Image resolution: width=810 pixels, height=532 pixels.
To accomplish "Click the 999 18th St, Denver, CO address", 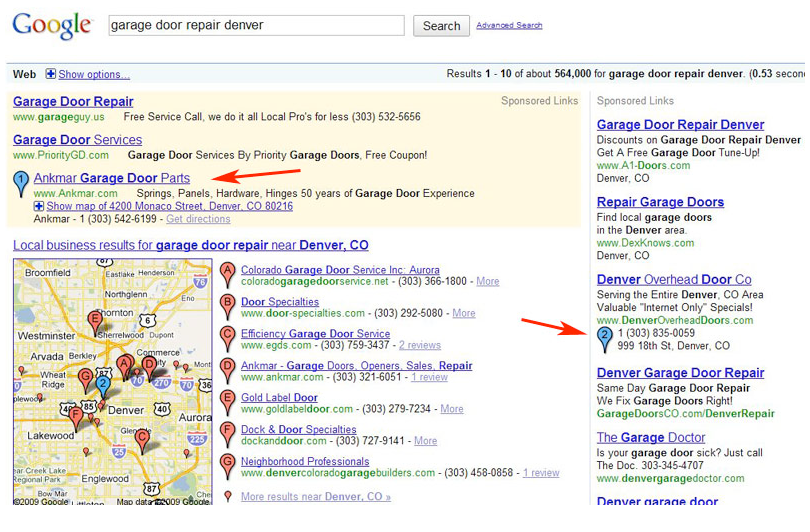I will coord(673,346).
